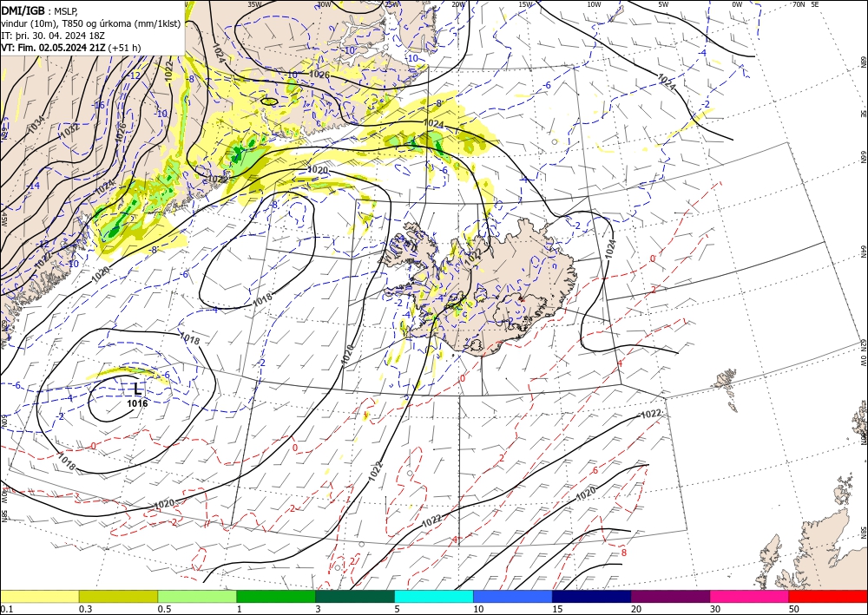
Task: Click the 'DMI/IGB : MSLP,' title text
Action: click(x=40, y=10)
